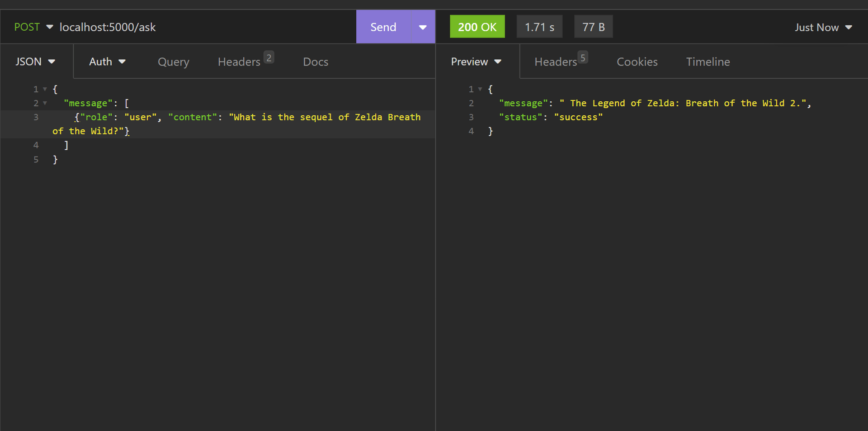This screenshot has height=431, width=868.
Task: Open the Send options dropdown arrow
Action: (423, 27)
